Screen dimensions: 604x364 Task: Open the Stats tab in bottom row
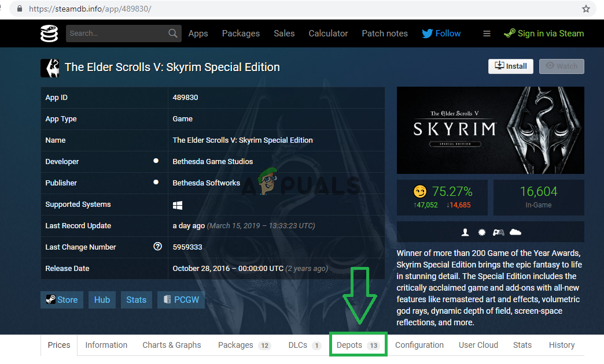click(x=522, y=345)
